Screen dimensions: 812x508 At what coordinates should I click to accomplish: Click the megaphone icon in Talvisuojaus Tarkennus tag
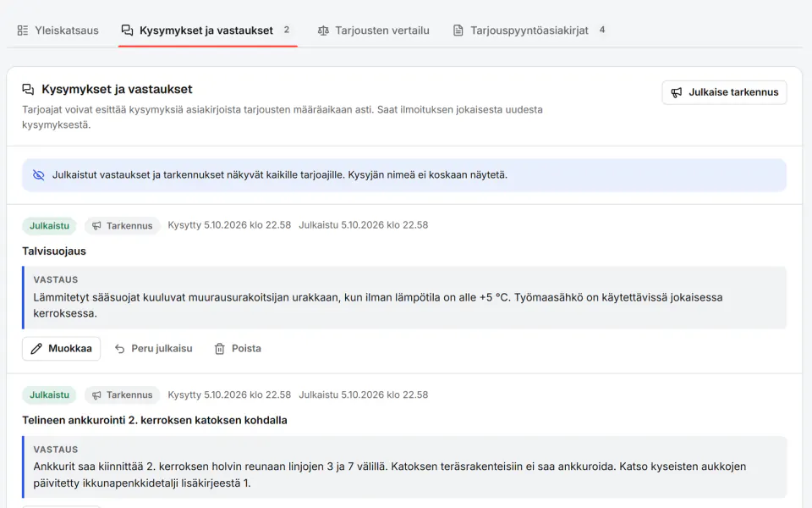point(96,225)
